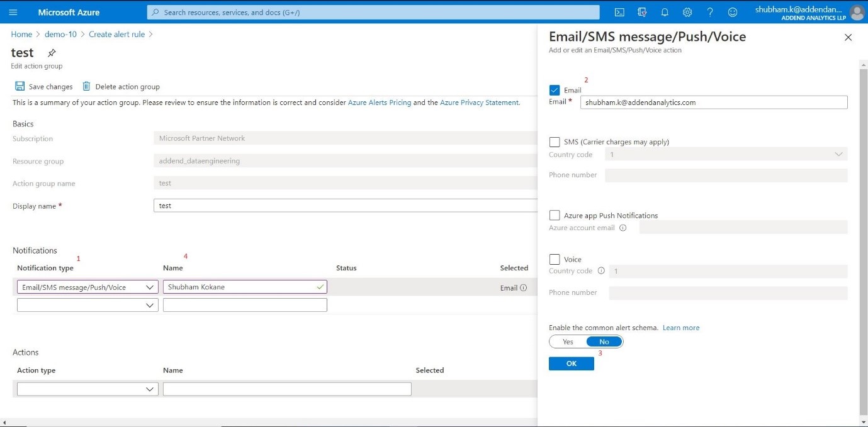
Task: Open the Azure Alerts Pricing link
Action: pyautogui.click(x=379, y=103)
